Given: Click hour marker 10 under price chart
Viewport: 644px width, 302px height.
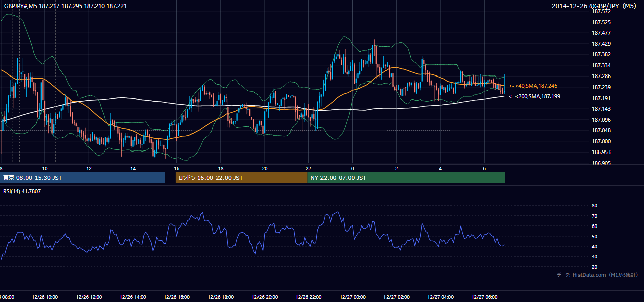Looking at the screenshot, I should [45, 168].
